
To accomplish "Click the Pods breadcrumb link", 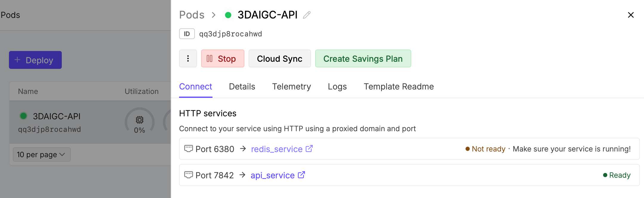I will (192, 15).
